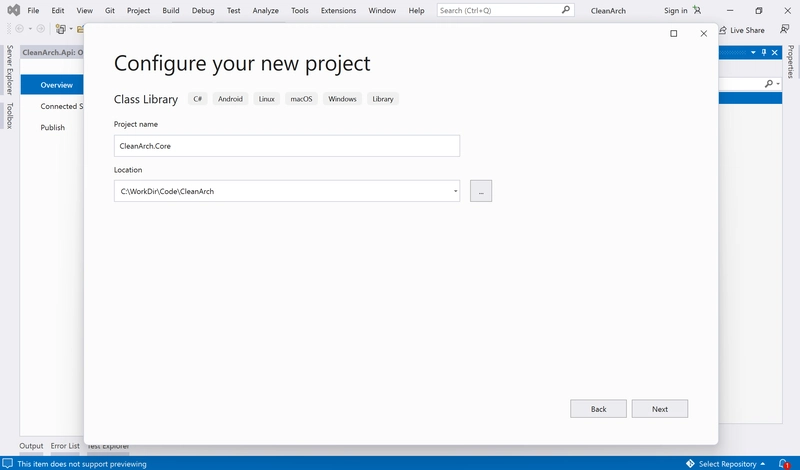Click the navigate backward arrow in toolbar
This screenshot has height=470, width=800.
[x=20, y=29]
